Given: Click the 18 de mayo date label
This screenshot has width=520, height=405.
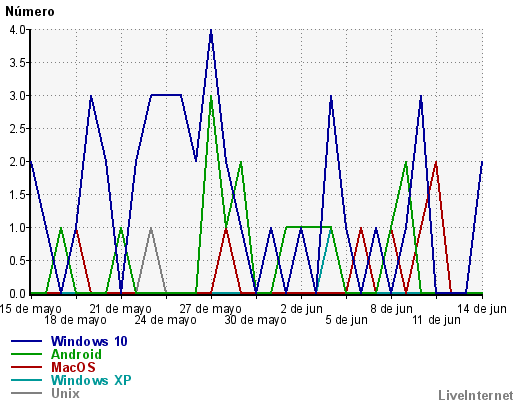Looking at the screenshot, I should (75, 320).
